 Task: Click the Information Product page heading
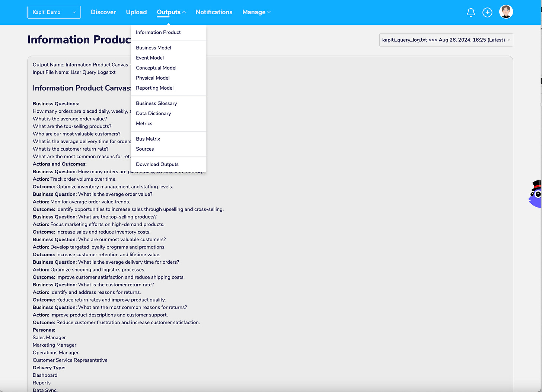(79, 39)
